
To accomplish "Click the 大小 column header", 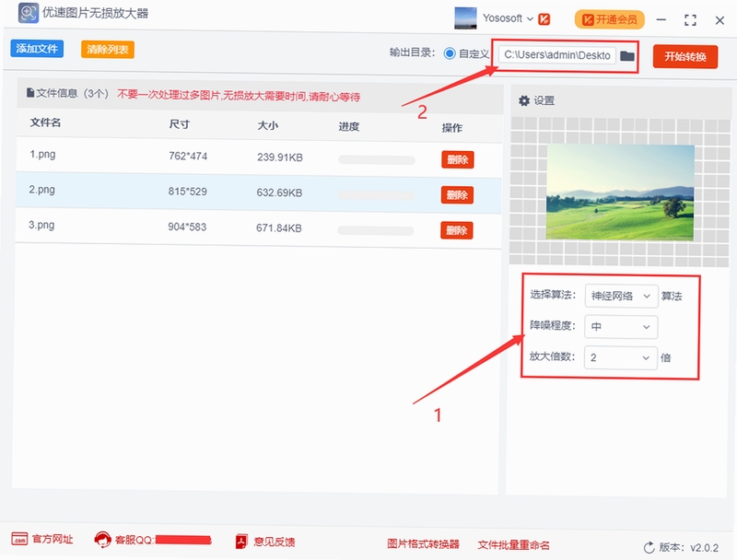I will (x=268, y=125).
